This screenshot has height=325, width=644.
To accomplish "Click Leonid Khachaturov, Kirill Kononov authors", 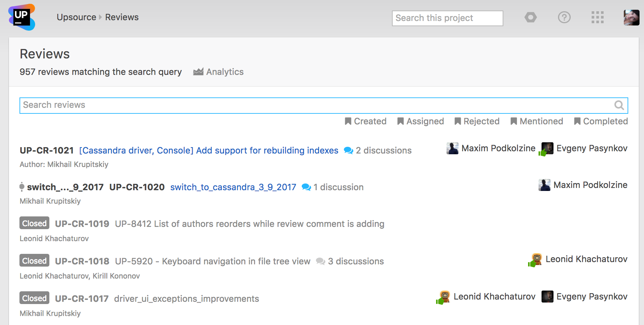I will (80, 276).
